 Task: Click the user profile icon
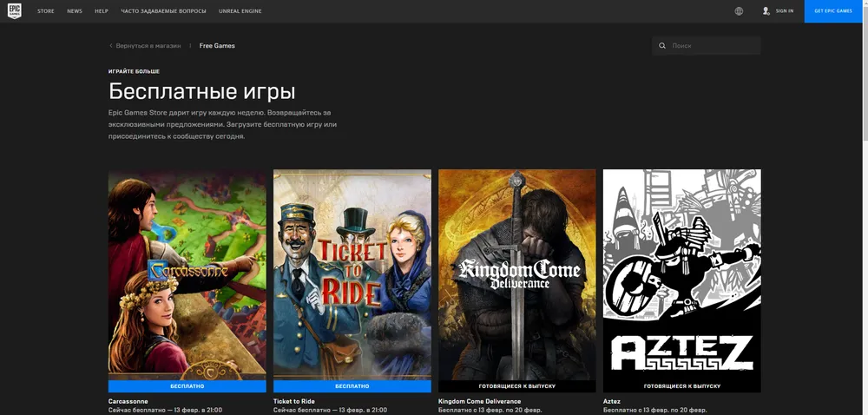[766, 11]
